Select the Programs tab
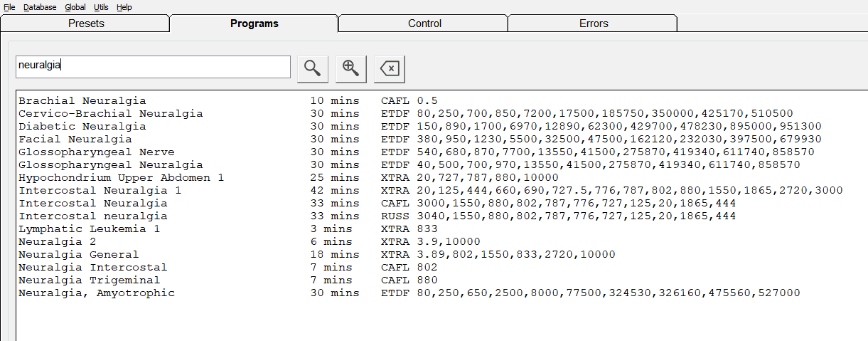This screenshot has width=868, height=341. click(254, 23)
